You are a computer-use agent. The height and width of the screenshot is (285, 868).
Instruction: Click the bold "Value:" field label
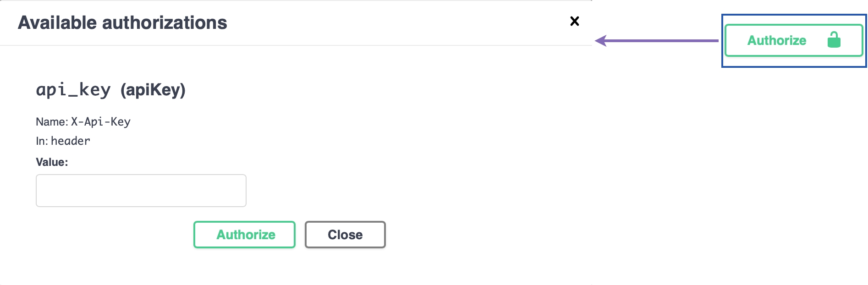coord(52,162)
